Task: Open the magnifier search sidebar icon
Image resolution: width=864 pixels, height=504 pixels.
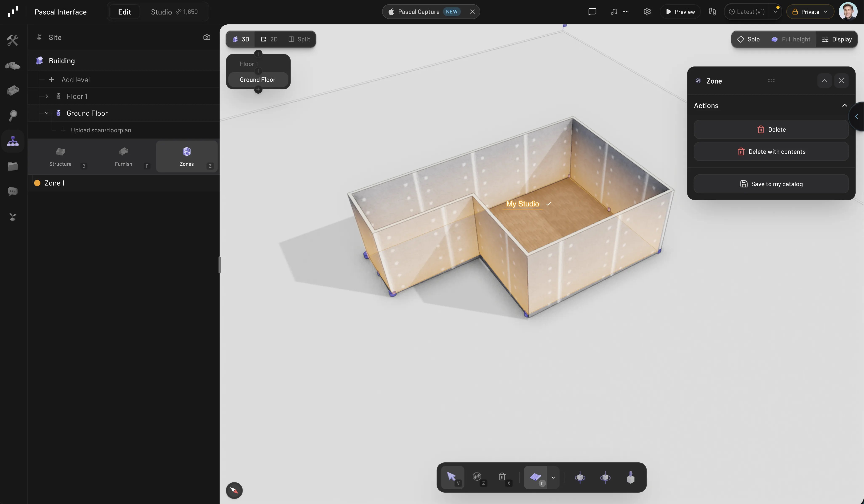Action: point(13,115)
